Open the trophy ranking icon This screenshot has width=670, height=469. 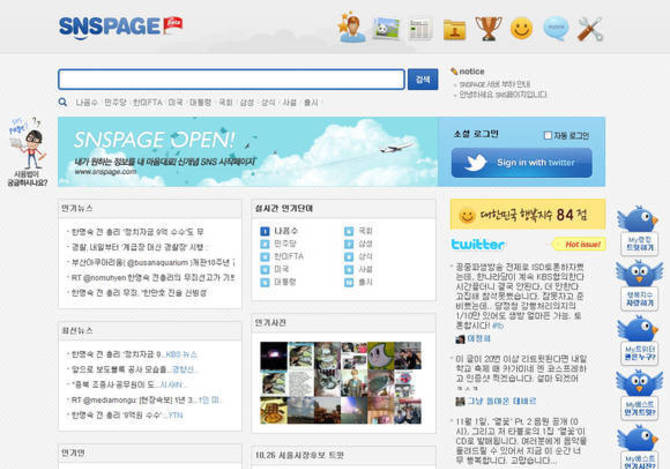(x=488, y=29)
